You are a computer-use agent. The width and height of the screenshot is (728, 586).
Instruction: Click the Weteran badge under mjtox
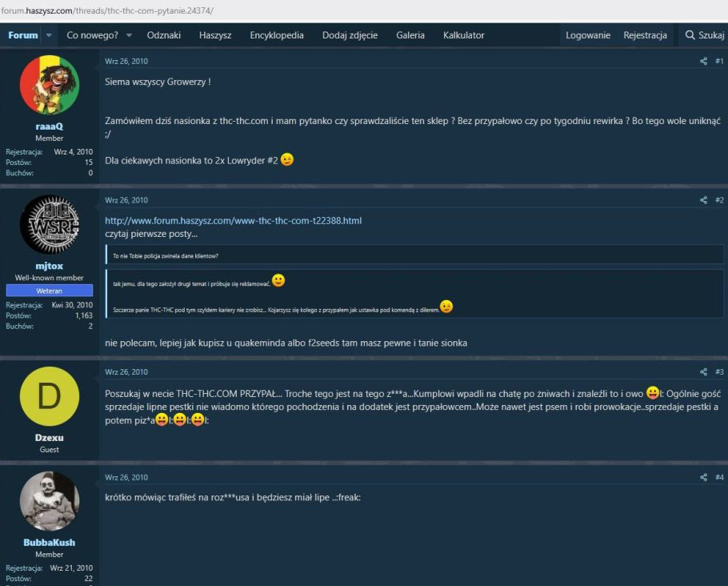pyautogui.click(x=50, y=291)
